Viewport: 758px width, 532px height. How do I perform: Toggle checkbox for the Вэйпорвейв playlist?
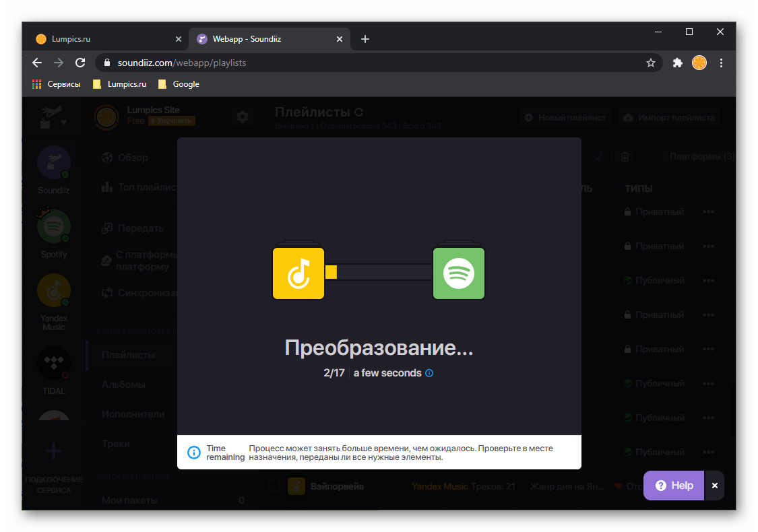[x=274, y=486]
